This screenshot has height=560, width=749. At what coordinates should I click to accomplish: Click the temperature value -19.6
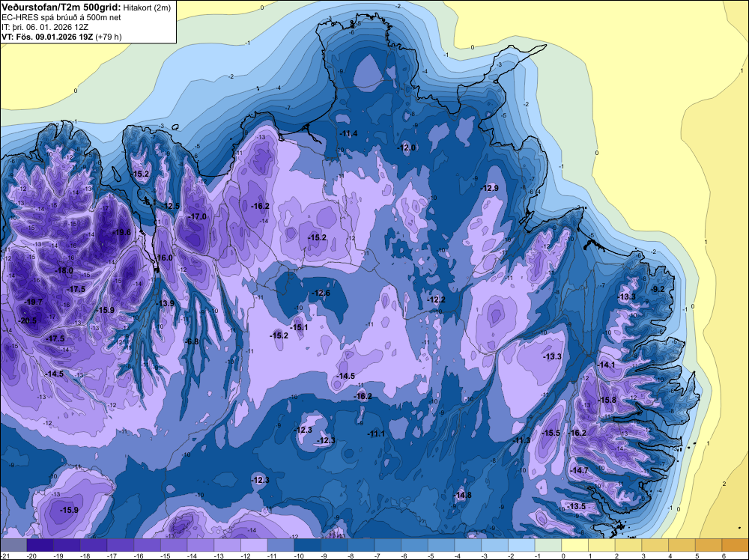[x=121, y=232]
